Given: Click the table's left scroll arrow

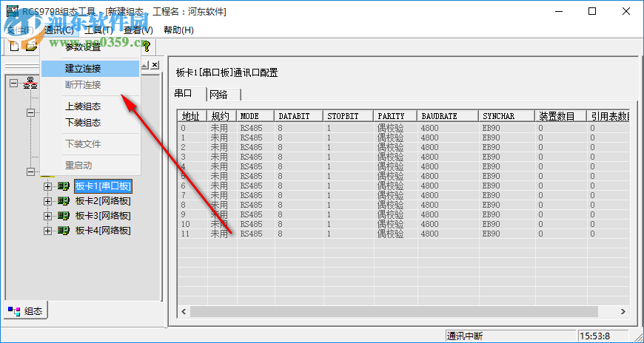Looking at the screenshot, I should [184, 311].
